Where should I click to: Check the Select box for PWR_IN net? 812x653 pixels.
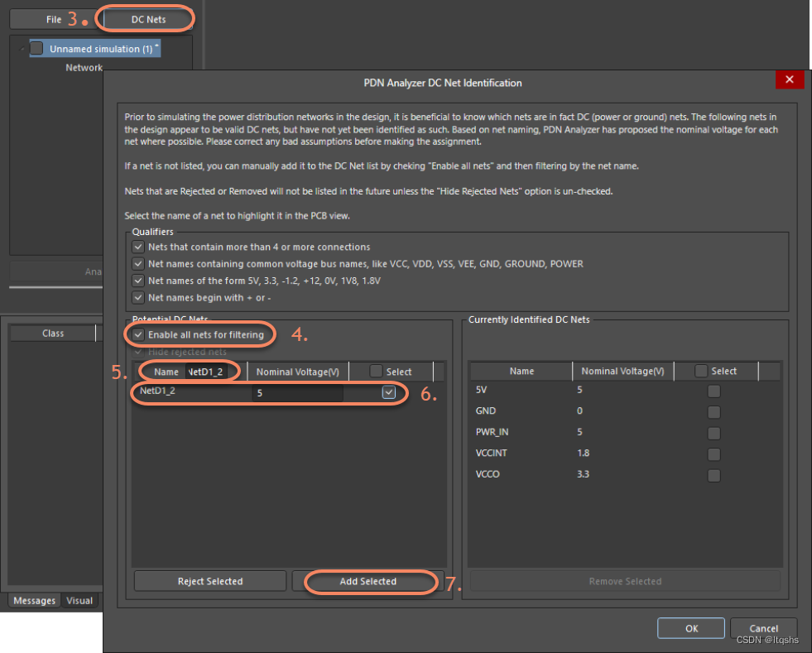point(714,433)
